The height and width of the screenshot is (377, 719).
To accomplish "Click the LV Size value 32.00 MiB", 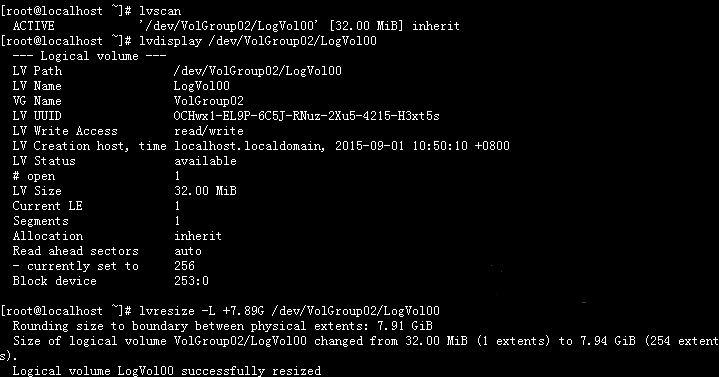I will [205, 191].
